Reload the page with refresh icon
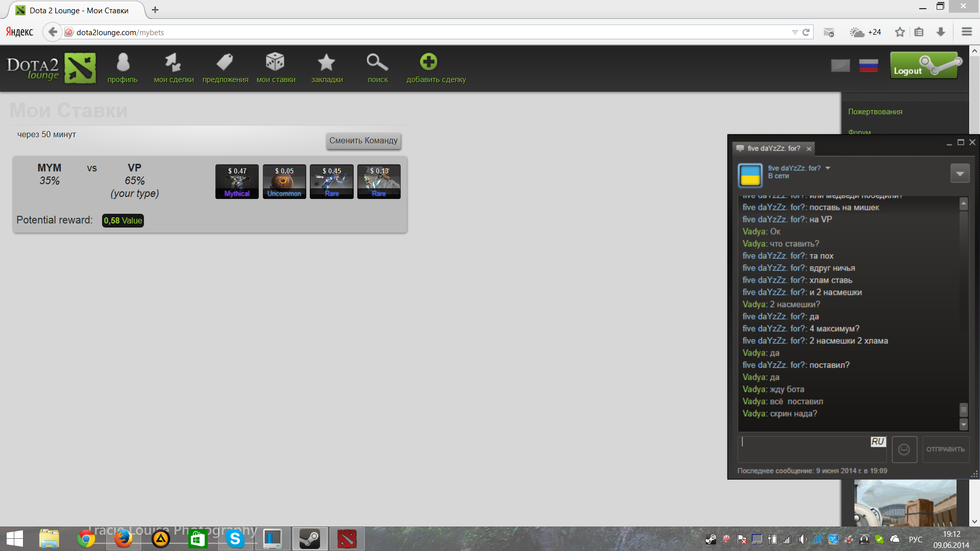Screen dimensions: 980x551 (x=806, y=32)
